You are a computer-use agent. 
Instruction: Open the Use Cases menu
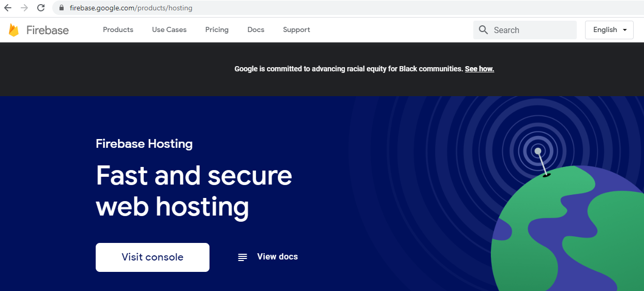coord(169,30)
